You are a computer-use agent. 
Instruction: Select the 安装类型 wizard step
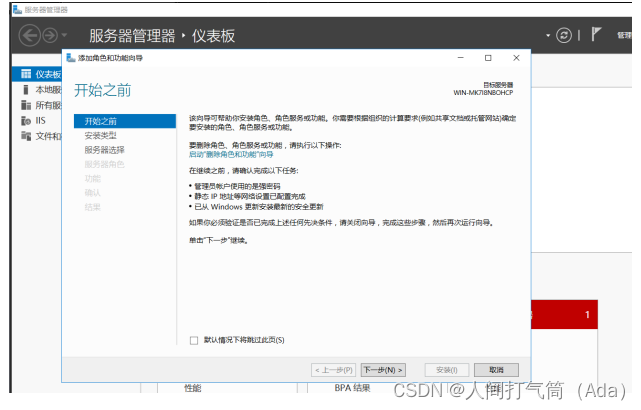point(101,135)
